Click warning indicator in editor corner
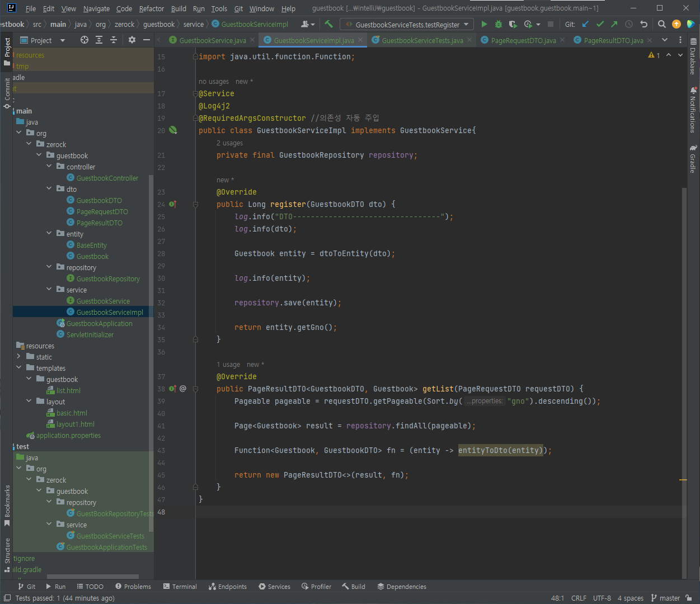Screen dimensions: 700x604 (654, 55)
